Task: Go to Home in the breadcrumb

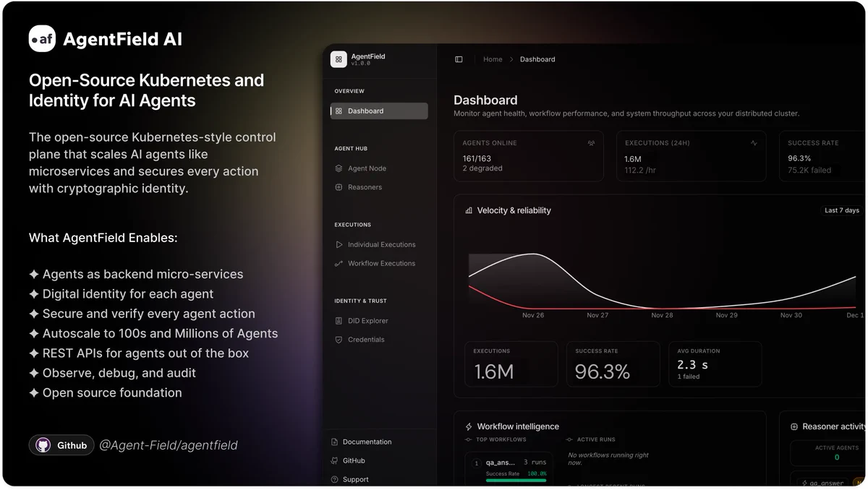Action: tap(493, 59)
